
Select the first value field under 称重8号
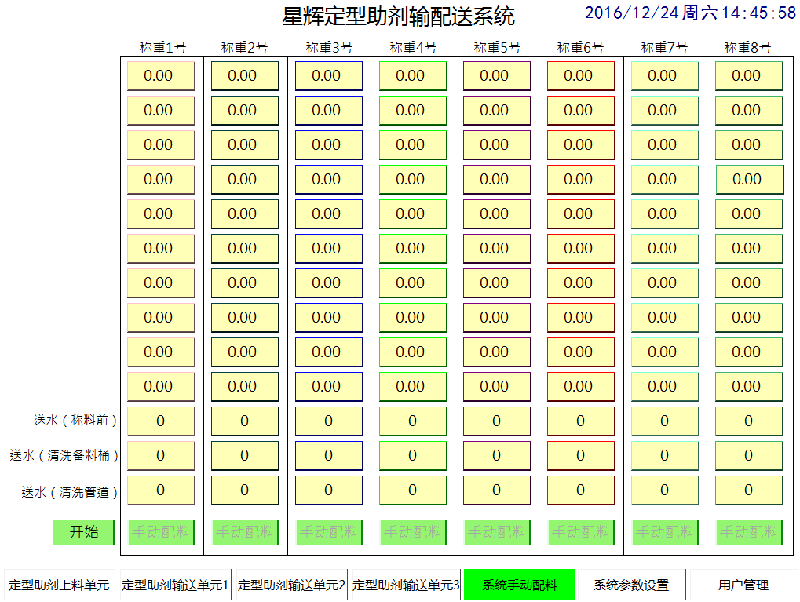pyautogui.click(x=748, y=76)
